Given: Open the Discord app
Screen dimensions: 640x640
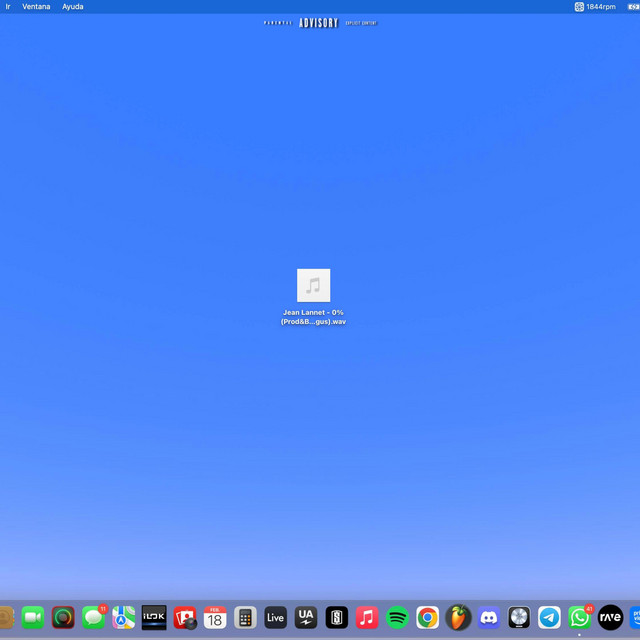Looking at the screenshot, I should (x=488, y=618).
